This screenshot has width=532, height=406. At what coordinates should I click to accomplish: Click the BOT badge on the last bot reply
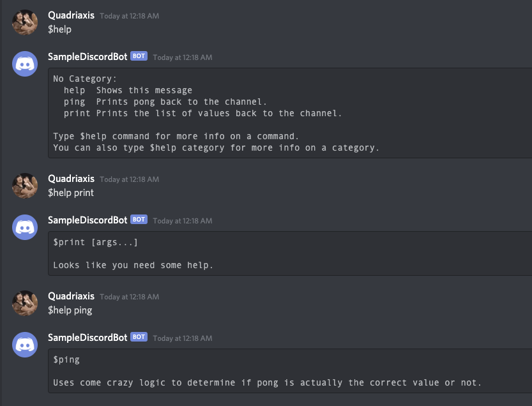[138, 336]
